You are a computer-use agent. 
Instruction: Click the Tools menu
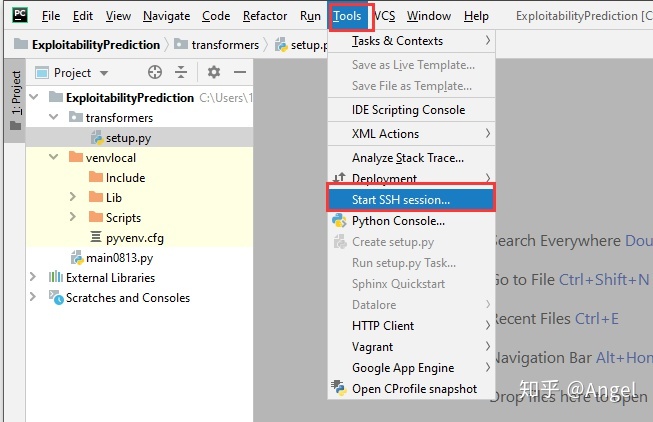[347, 16]
